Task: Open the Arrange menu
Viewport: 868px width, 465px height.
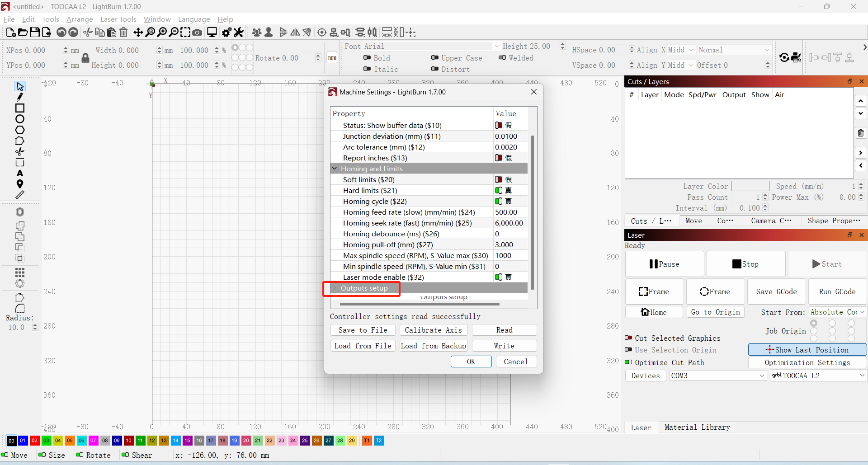Action: coord(80,19)
